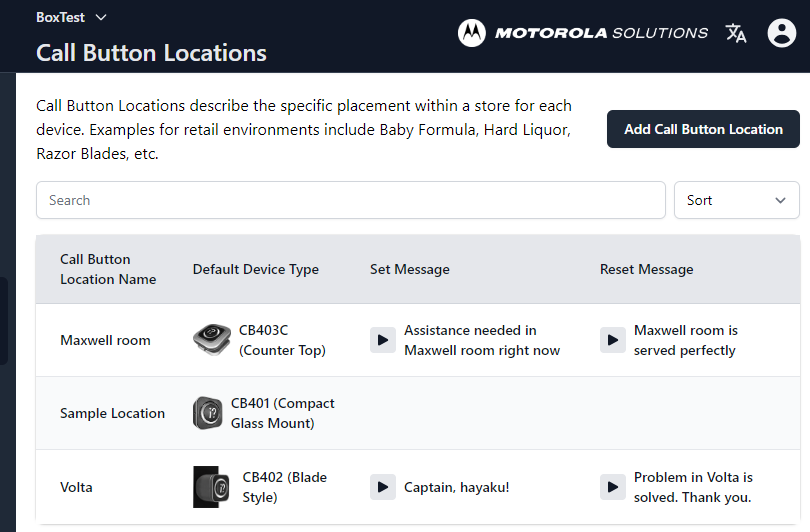The height and width of the screenshot is (532, 810).
Task: Open the Sort dropdown
Action: click(736, 200)
